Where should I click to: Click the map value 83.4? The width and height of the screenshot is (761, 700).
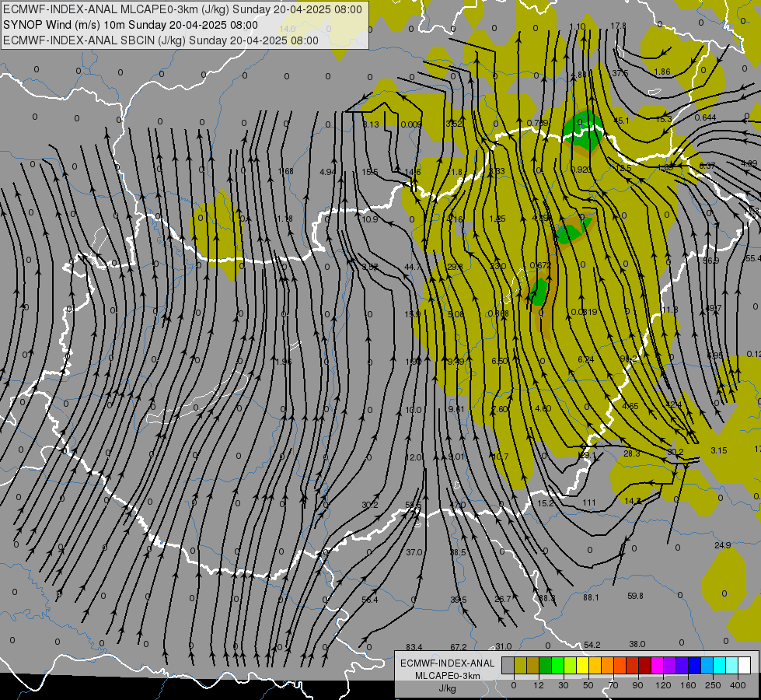coord(414,647)
